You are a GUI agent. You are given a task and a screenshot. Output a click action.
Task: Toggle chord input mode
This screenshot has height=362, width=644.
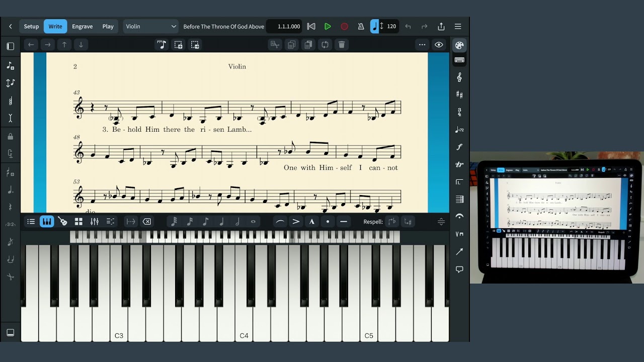[10, 101]
